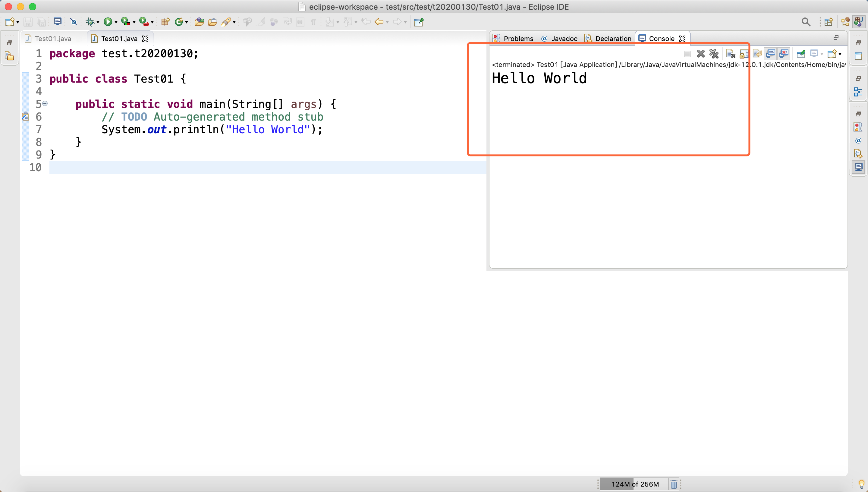Screen dimensions: 868x492
Task: Expand Open Console dropdown arrow
Action: coord(840,54)
